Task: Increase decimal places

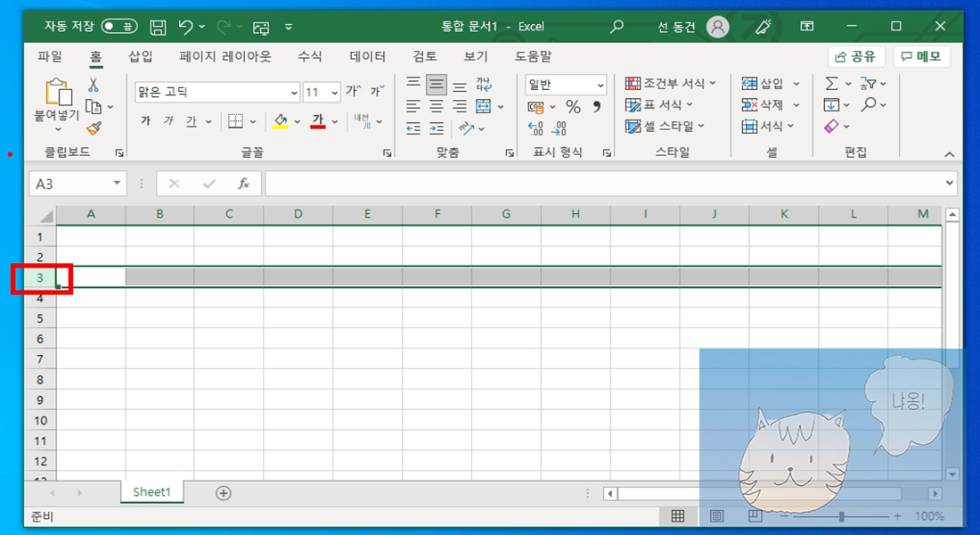Action: (x=535, y=129)
